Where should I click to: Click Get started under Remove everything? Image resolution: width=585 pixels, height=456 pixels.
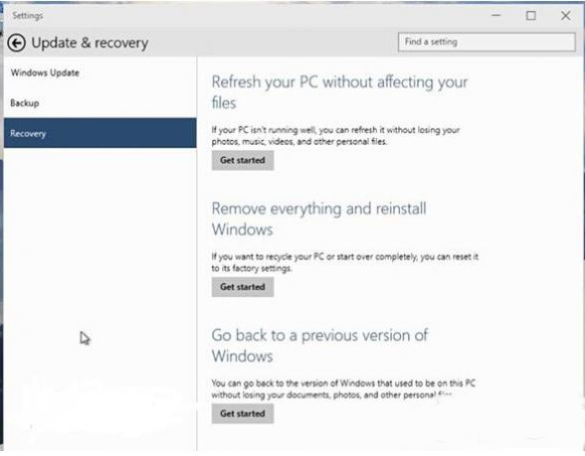pyautogui.click(x=243, y=287)
